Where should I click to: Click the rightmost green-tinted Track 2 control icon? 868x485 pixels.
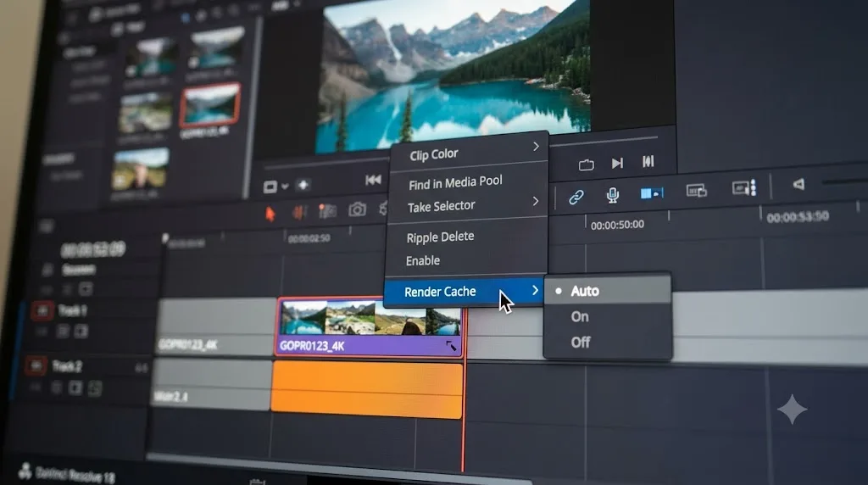[x=95, y=388]
